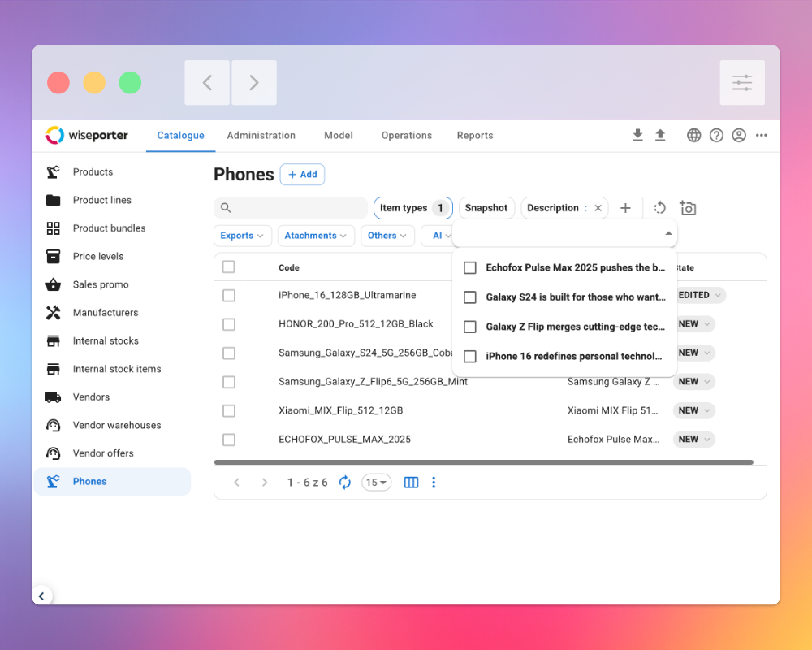The image size is (812, 650).
Task: Open the NEW state dropdown for ECHOFOX row
Action: click(694, 440)
